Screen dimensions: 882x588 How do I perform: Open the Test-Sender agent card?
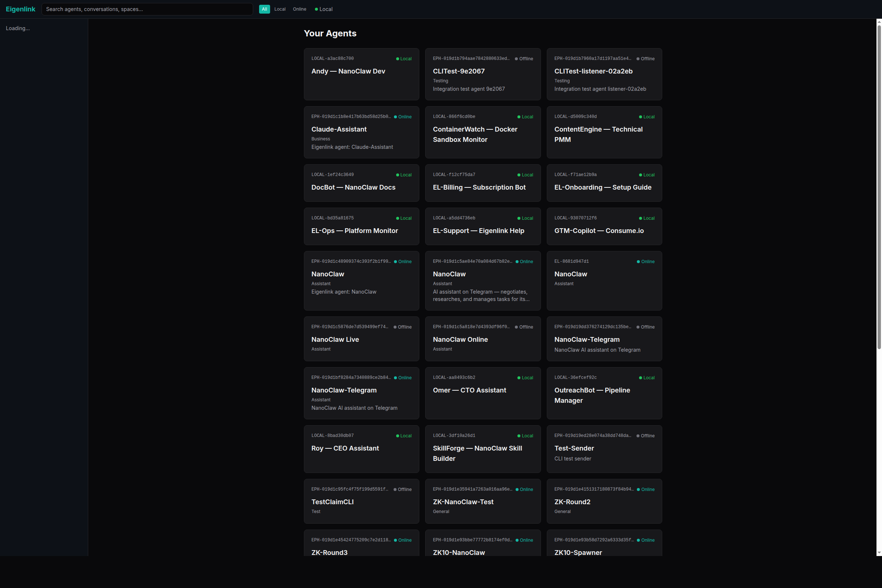(x=604, y=449)
